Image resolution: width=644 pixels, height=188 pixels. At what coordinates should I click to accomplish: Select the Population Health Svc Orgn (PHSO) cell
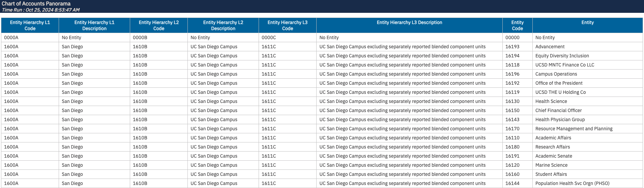(x=572, y=184)
